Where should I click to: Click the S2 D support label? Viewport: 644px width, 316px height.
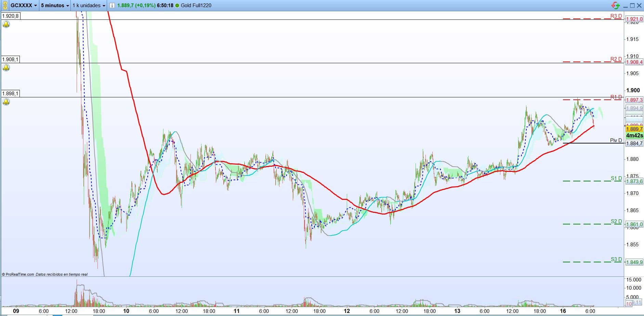616,221
